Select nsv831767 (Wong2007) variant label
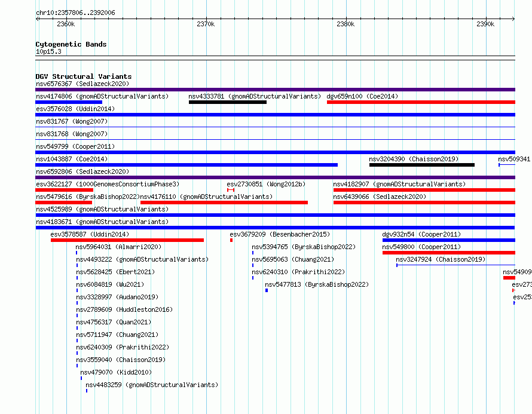Screen dimensions: 532x414 pos(72,121)
